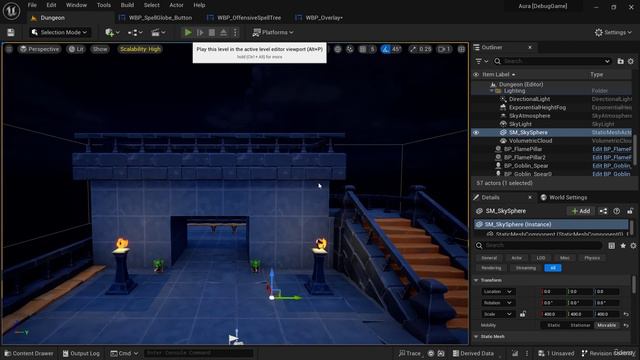Click the Play level button
Viewport: 640px width, 360px height.
coord(188,32)
